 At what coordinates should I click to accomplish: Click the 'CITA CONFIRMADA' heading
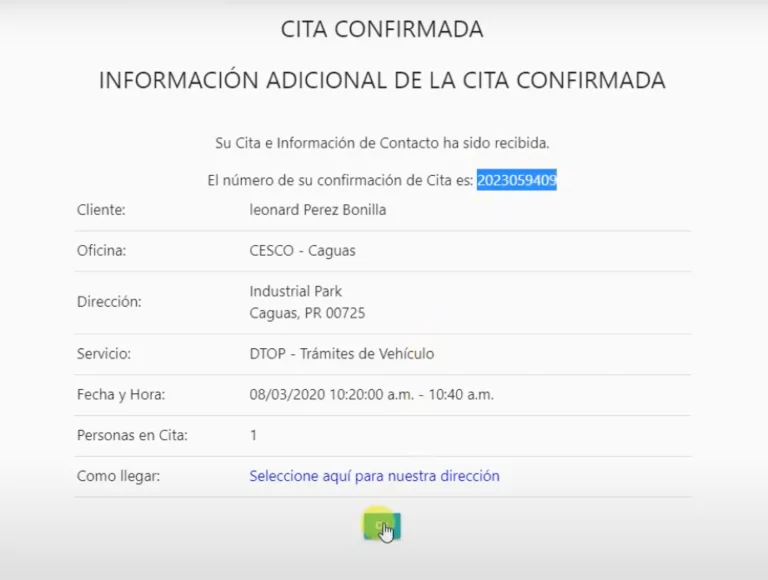click(x=382, y=30)
